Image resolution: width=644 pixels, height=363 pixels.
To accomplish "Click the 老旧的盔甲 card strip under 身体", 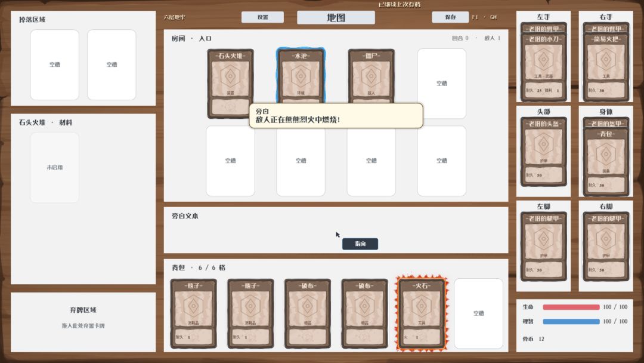I will click(606, 124).
